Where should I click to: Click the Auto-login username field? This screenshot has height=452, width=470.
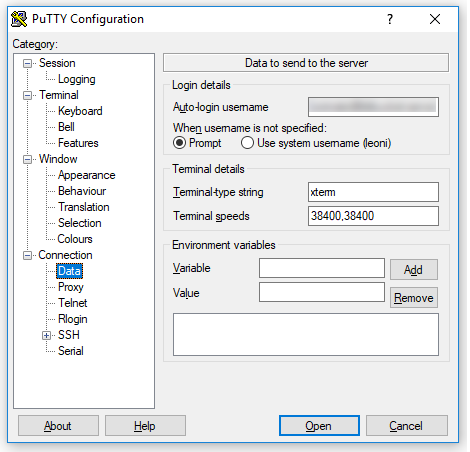(x=373, y=107)
